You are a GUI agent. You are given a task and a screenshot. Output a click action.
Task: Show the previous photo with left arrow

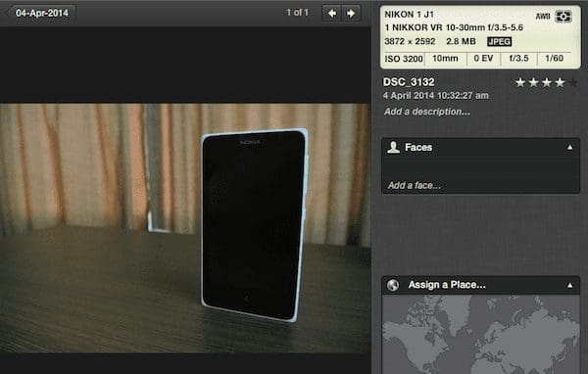(x=331, y=14)
